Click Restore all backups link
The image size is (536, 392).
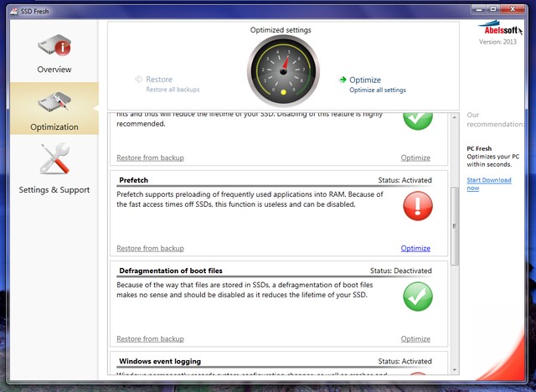tap(173, 90)
